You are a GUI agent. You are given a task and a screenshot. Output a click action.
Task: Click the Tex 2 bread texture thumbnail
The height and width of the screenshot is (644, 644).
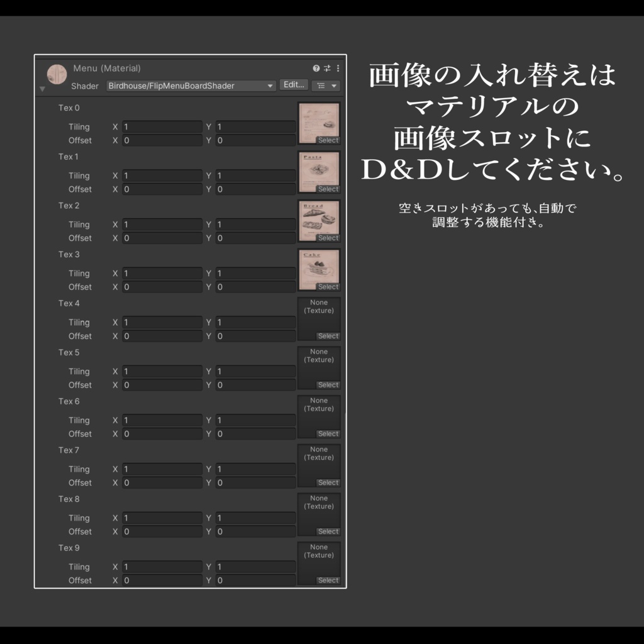319,219
